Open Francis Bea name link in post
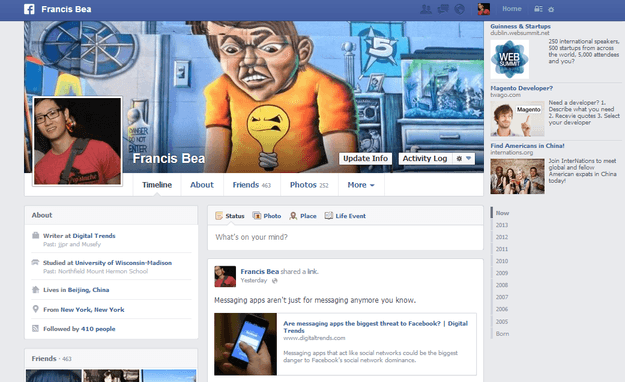This screenshot has width=625, height=382. point(259,272)
